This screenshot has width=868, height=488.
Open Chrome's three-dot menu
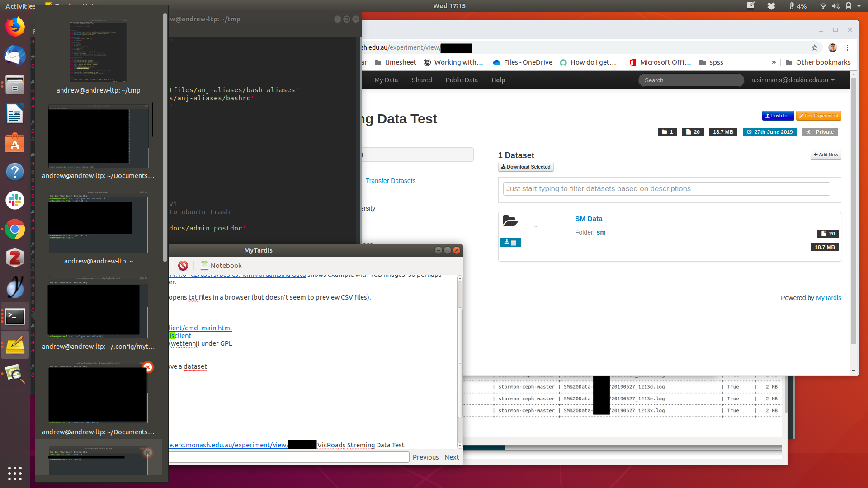tap(848, 47)
